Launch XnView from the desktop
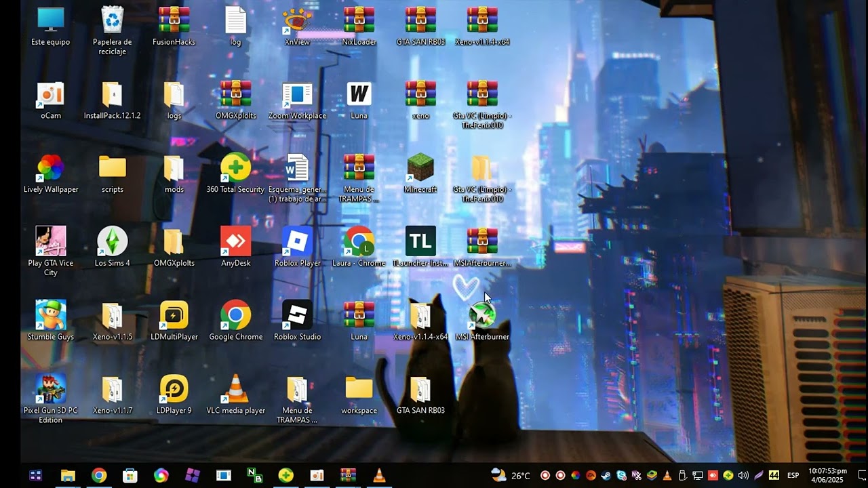Viewport: 868px width, 488px height. click(x=298, y=26)
